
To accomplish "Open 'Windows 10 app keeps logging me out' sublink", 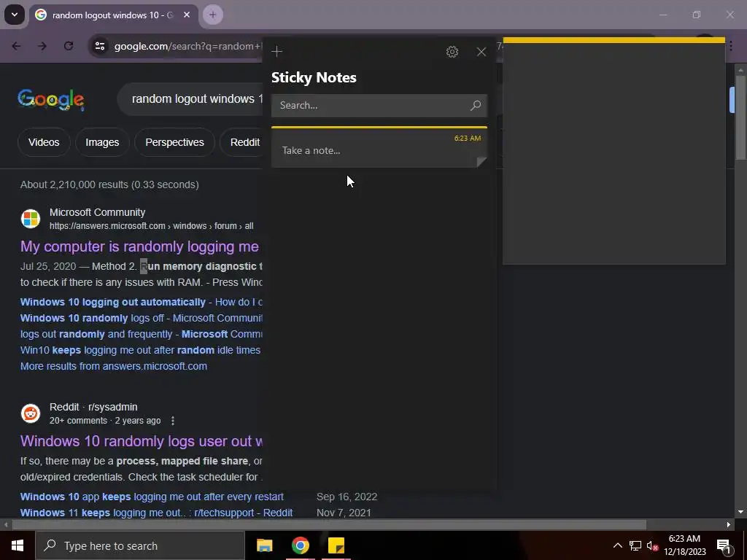I will click(152, 497).
